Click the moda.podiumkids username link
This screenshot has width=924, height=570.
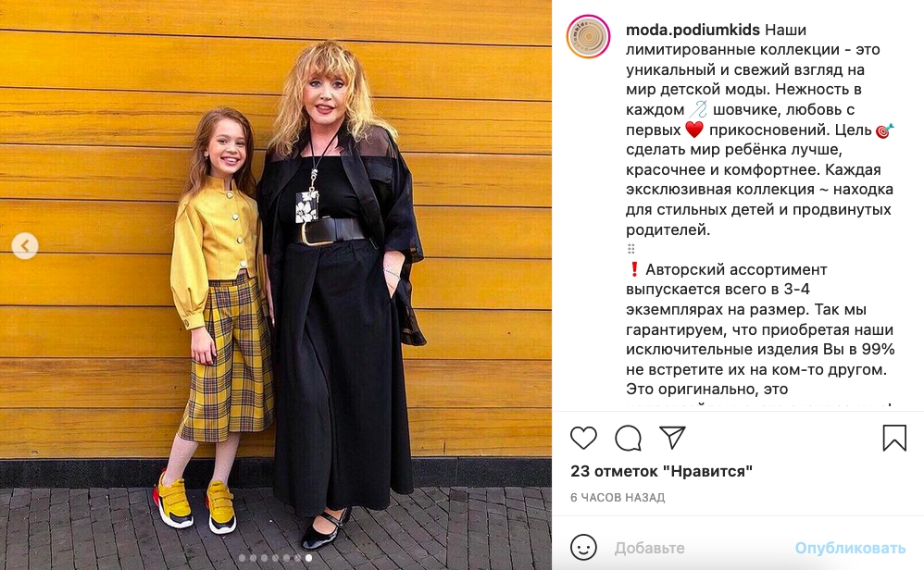tap(693, 30)
